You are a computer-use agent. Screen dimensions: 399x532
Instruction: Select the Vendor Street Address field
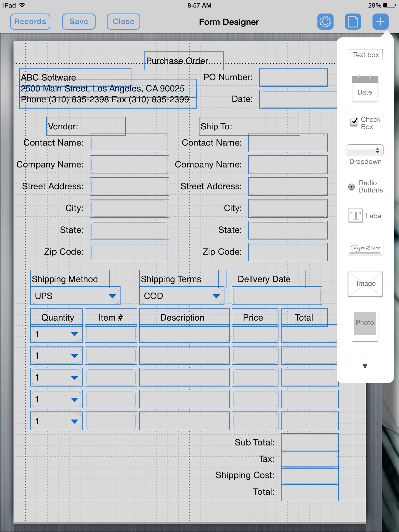(x=130, y=187)
